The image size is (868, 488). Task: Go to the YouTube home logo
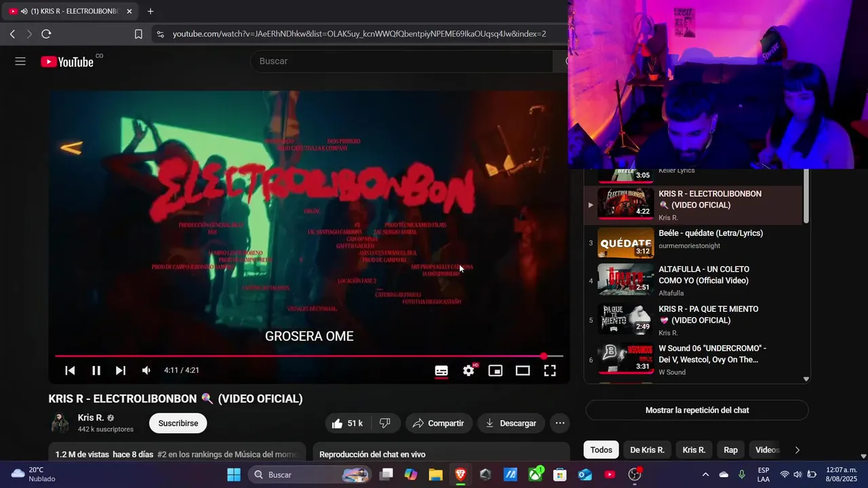tap(66, 62)
